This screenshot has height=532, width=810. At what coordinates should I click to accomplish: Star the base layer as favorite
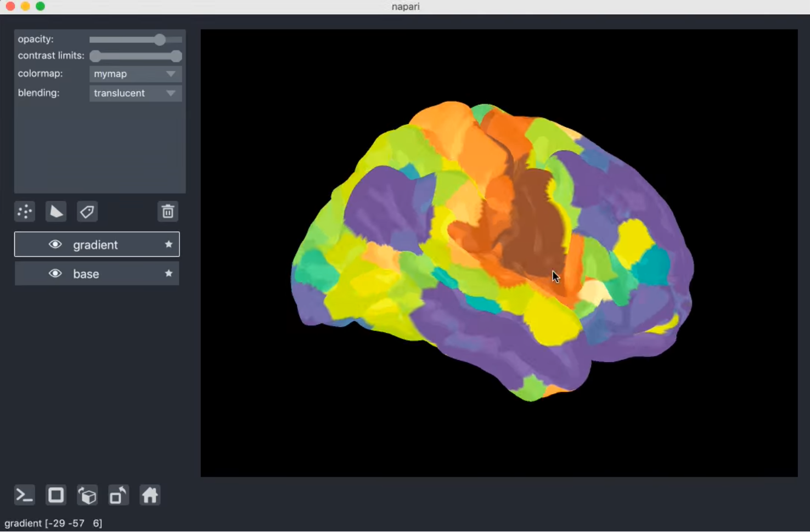click(x=168, y=273)
